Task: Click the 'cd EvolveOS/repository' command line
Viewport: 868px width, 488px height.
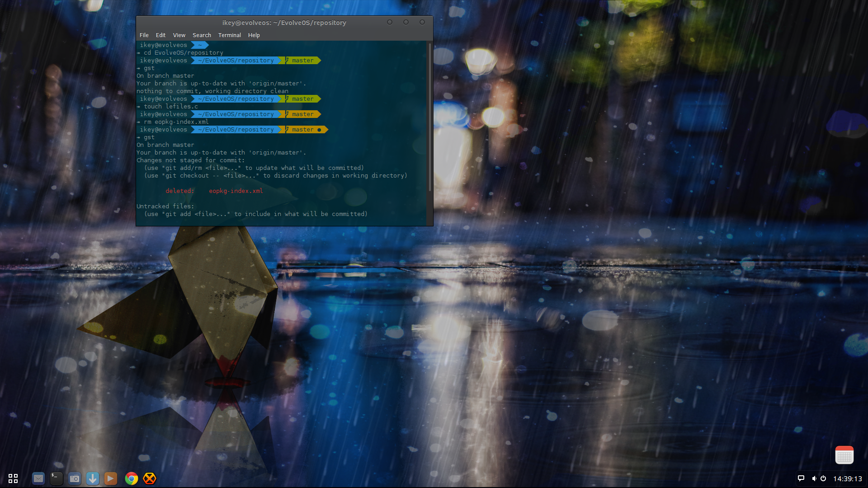Action: coord(184,52)
